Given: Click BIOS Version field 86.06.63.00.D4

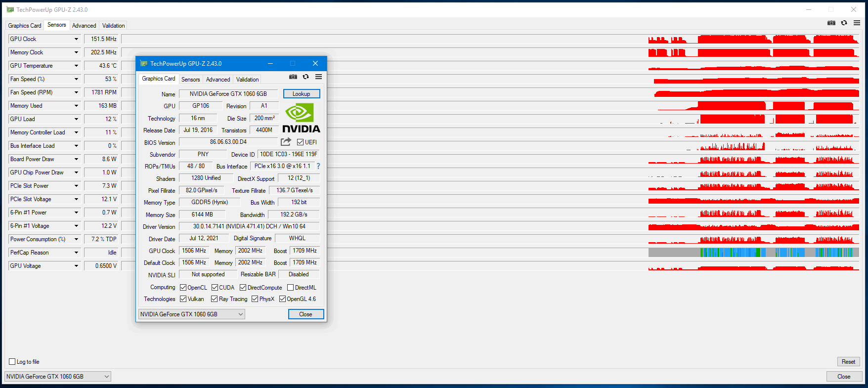Looking at the screenshot, I should [x=228, y=142].
